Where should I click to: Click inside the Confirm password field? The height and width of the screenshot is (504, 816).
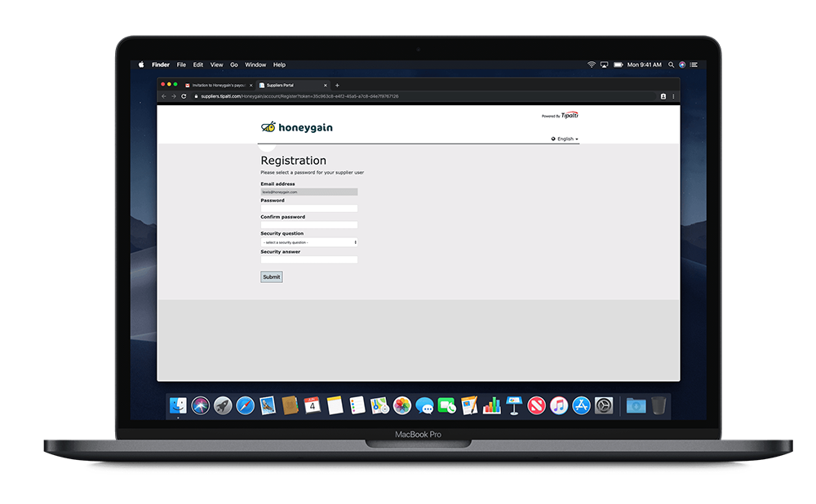click(x=308, y=223)
